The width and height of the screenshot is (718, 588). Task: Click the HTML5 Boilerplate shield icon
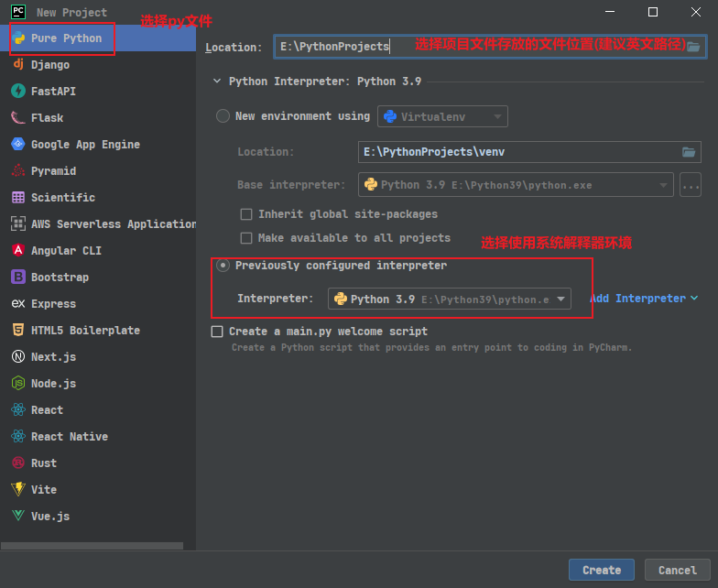point(18,330)
